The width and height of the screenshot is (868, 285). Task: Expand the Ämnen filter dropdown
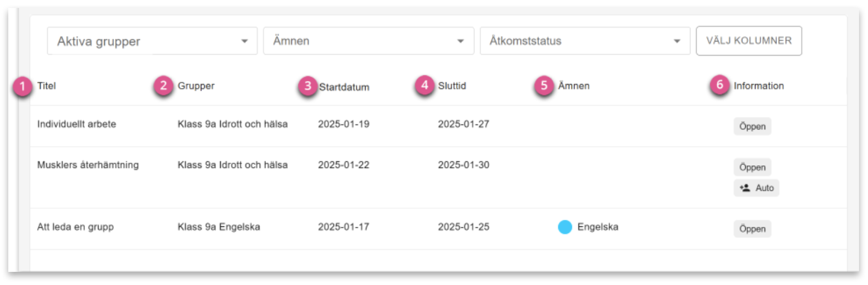[x=368, y=41]
